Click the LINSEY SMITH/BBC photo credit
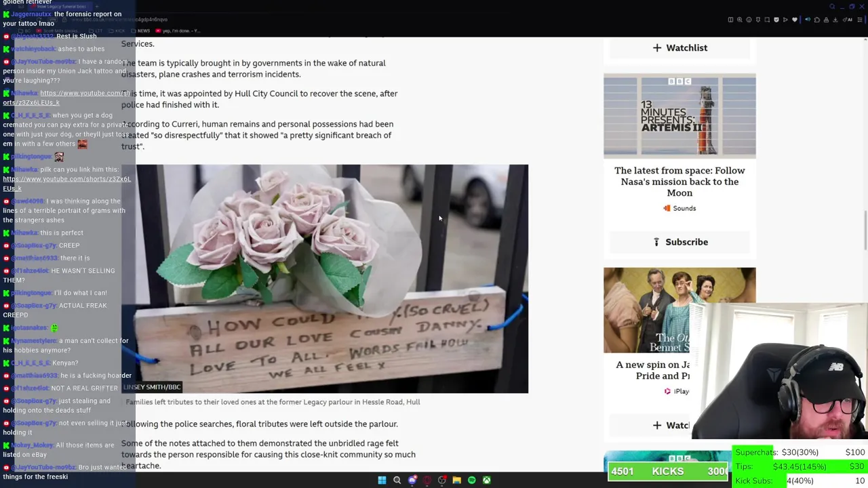 click(152, 387)
